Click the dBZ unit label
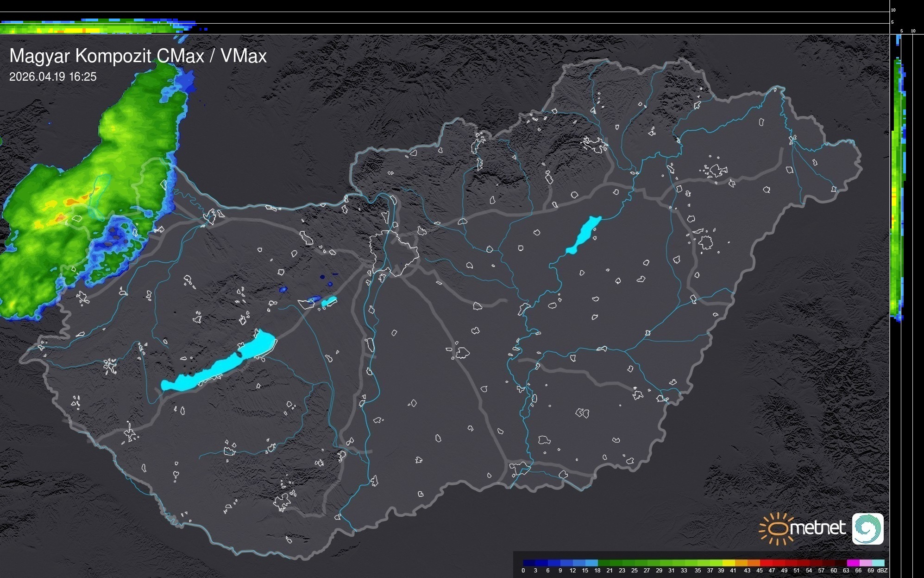The width and height of the screenshot is (924, 578). point(882,571)
